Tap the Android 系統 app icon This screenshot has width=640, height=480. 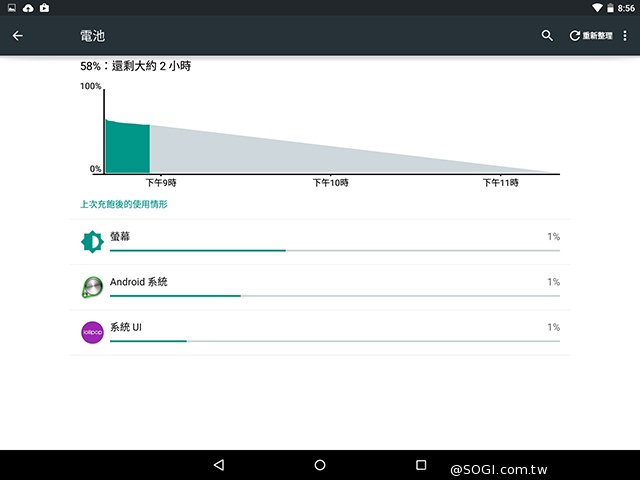tap(92, 287)
